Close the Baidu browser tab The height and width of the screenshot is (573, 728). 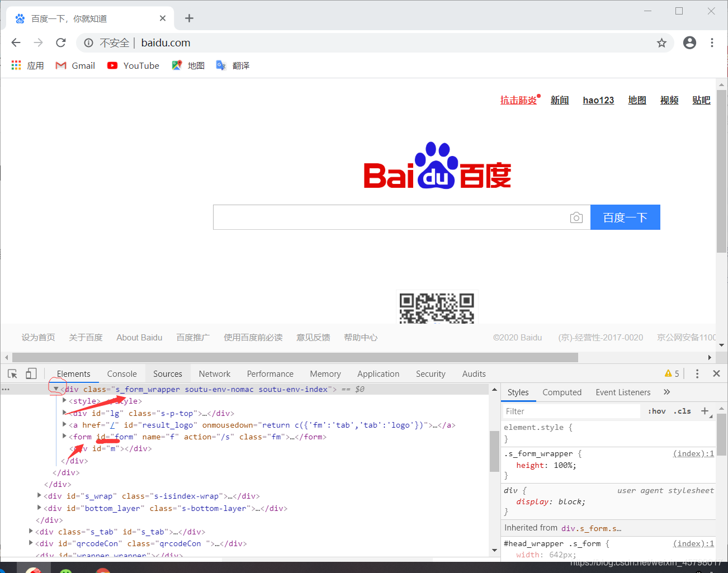[163, 18]
